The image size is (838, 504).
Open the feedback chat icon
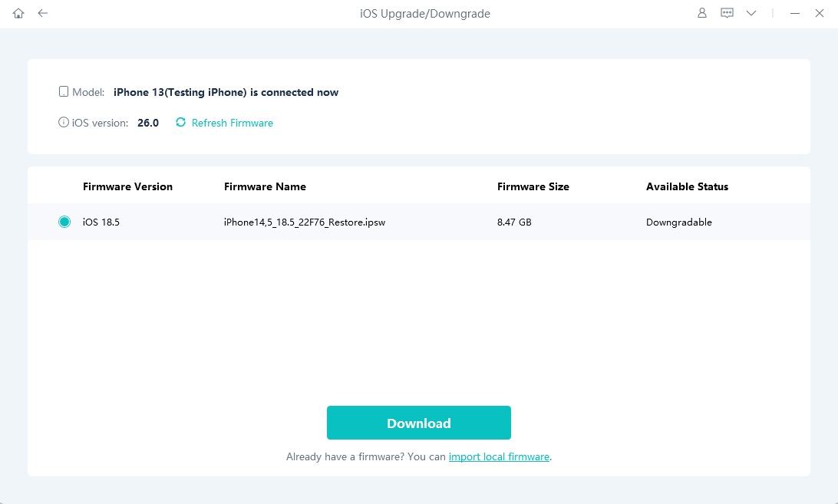click(x=727, y=13)
